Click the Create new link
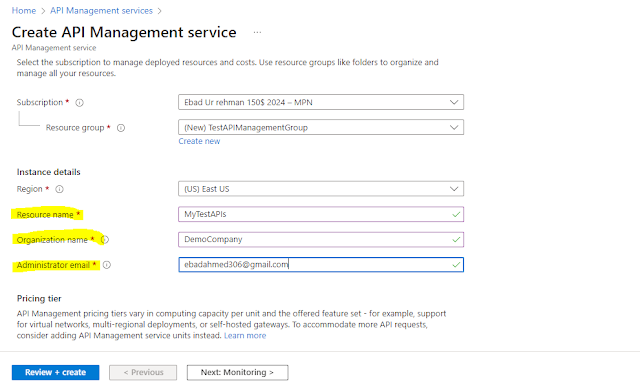640x390 pixels. tap(199, 141)
